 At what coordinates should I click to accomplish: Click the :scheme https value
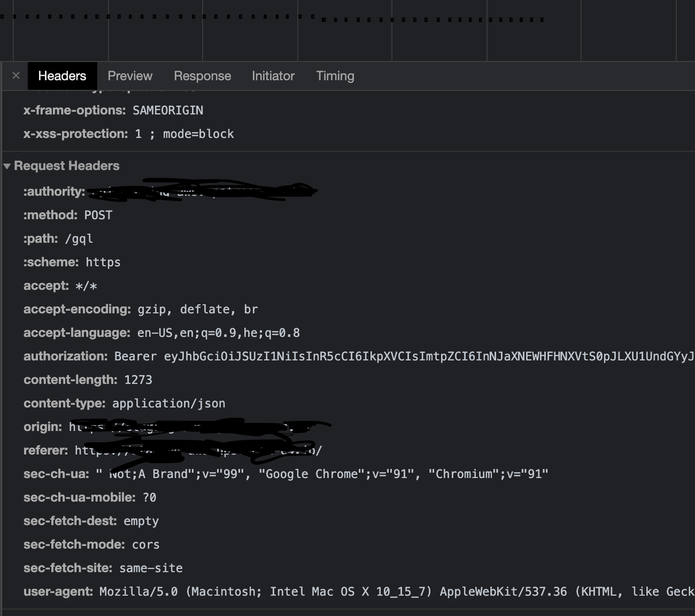[103, 262]
